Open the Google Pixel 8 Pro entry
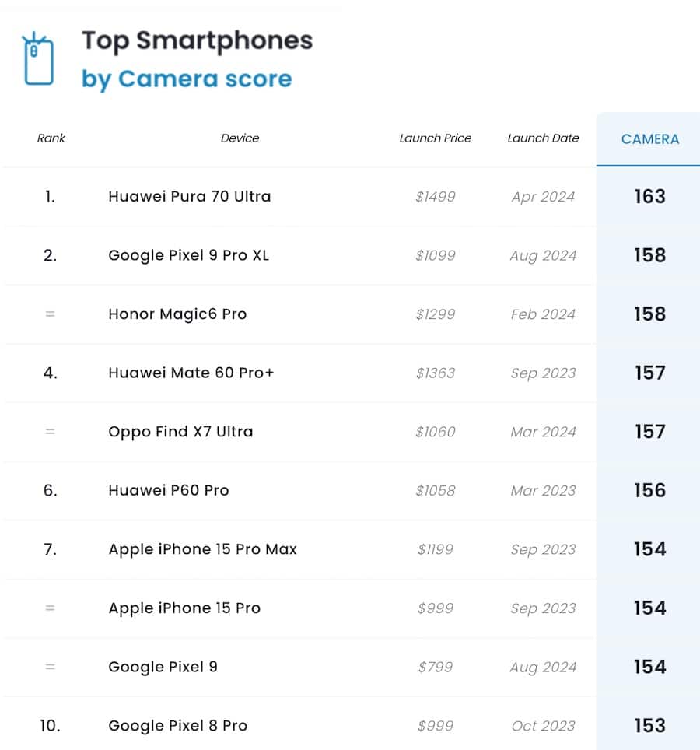Screen dimensions: 700x750 [177, 726]
